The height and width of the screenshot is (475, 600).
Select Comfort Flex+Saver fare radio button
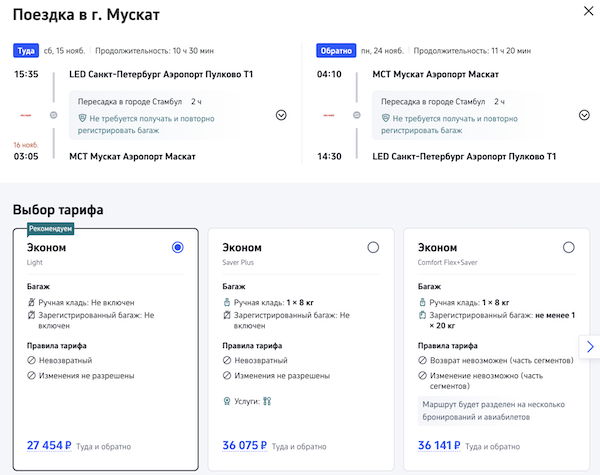coord(569,247)
